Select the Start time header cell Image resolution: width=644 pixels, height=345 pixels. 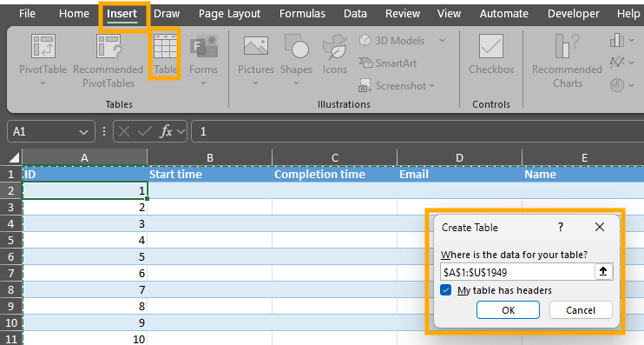pyautogui.click(x=210, y=175)
